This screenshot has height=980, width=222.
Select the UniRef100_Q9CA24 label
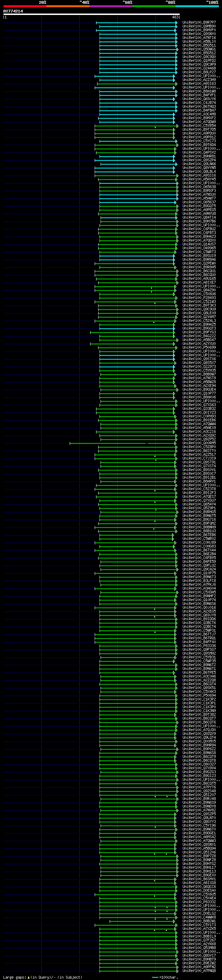point(199,569)
